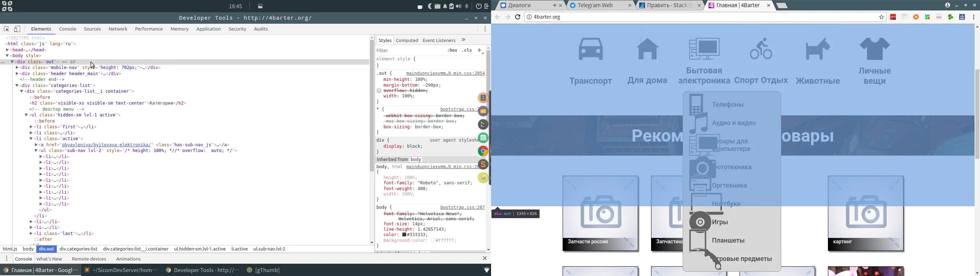Viewport: 980px width, 276px height.
Task: Open volume control in system tray
Action: 459,6
